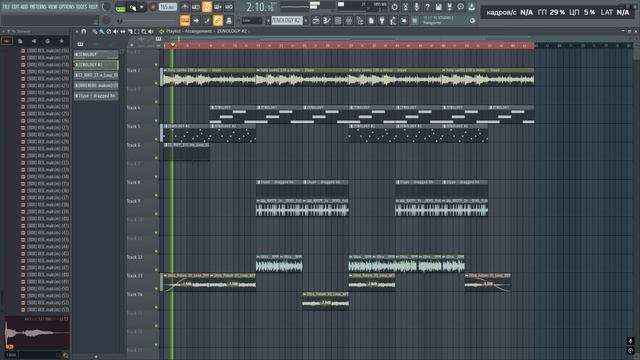Click the render/export audio icon
The height and width of the screenshot is (360, 640).
pyautogui.click(x=449, y=7)
